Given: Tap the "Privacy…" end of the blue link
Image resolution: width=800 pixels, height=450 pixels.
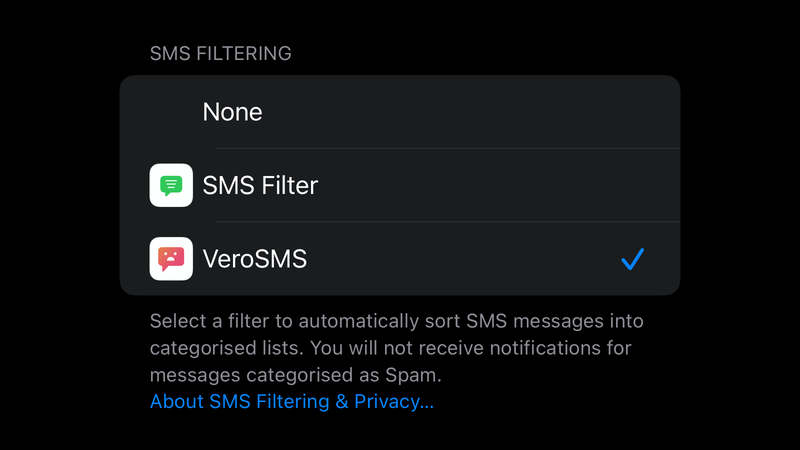Looking at the screenshot, I should point(400,402).
